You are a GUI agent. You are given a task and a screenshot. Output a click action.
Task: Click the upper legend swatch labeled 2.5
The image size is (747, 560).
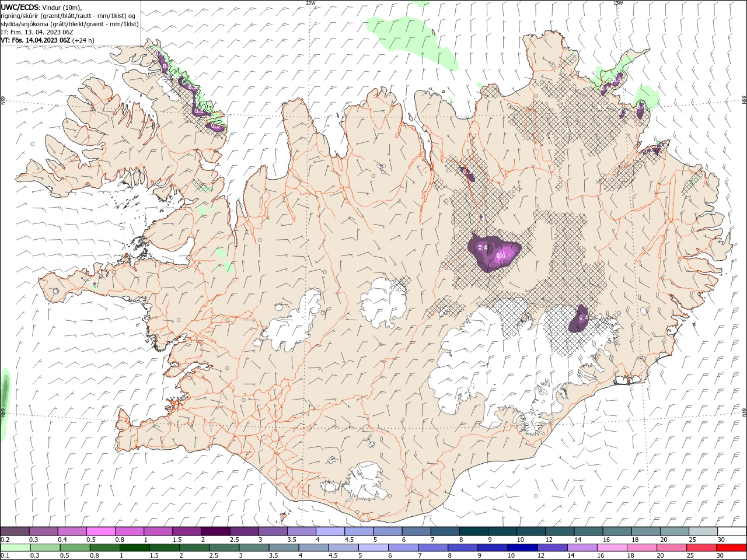click(x=244, y=531)
